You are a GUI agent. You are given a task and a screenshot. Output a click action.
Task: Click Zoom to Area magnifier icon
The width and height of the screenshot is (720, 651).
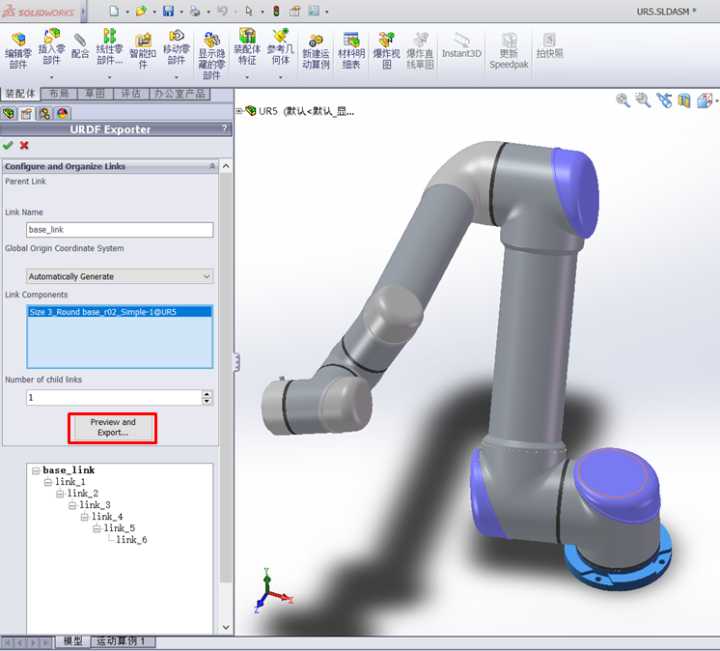point(643,100)
